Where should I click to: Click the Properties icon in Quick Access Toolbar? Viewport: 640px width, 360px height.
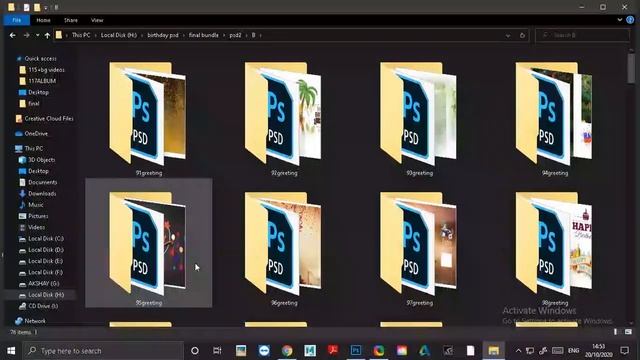tap(26, 7)
